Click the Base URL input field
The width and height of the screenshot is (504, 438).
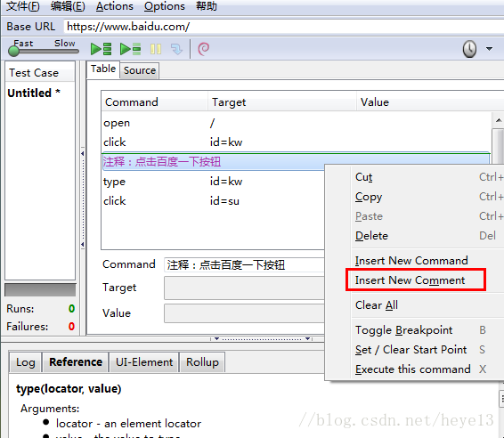[x=284, y=27]
